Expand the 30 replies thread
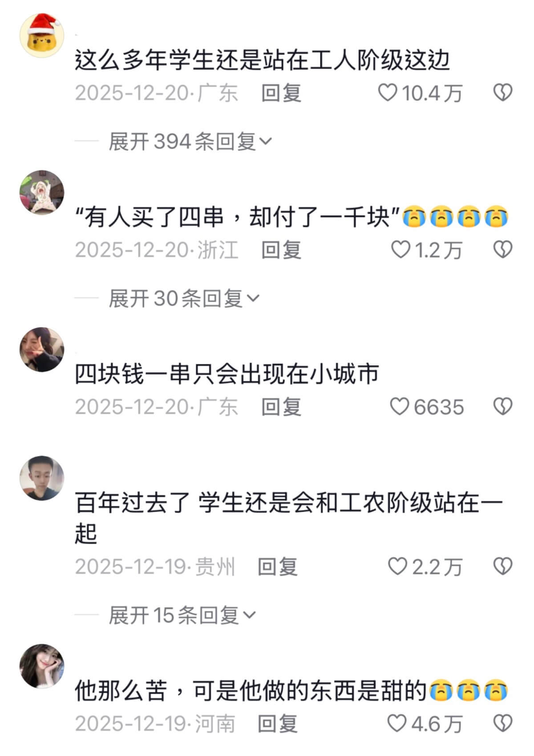This screenshot has width=534, height=756. (184, 298)
